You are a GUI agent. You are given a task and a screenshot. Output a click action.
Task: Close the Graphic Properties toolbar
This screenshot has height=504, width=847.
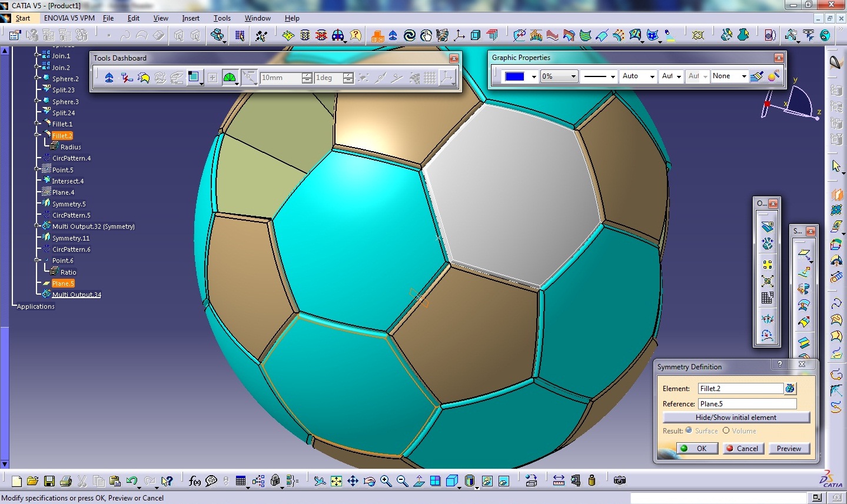click(779, 58)
